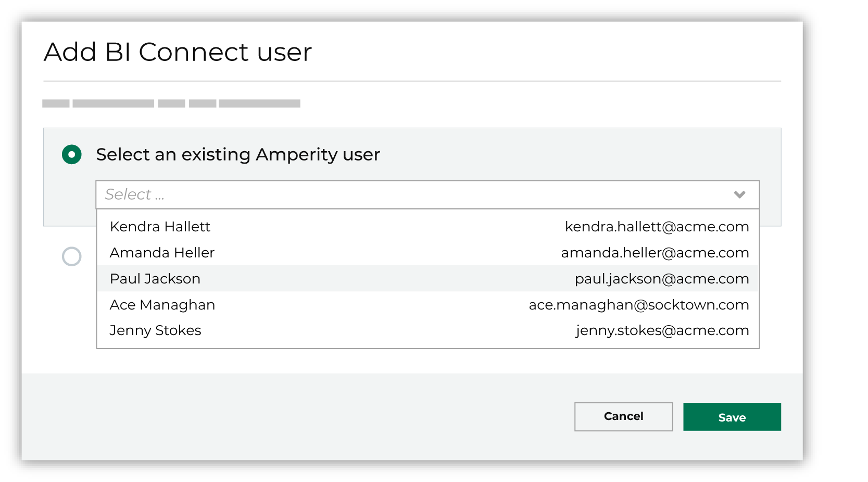Screen dimensions: 868x482
Task: Click amanda.heller@acme.com email text
Action: [x=655, y=253]
